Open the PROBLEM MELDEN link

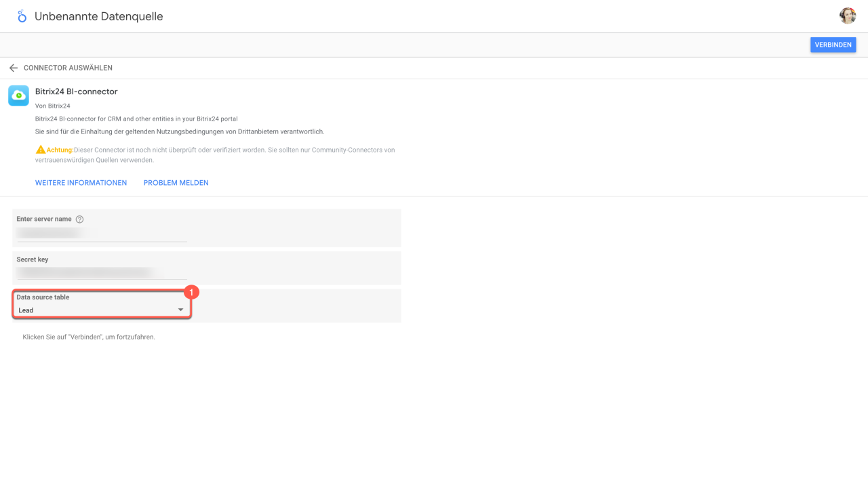(x=176, y=183)
